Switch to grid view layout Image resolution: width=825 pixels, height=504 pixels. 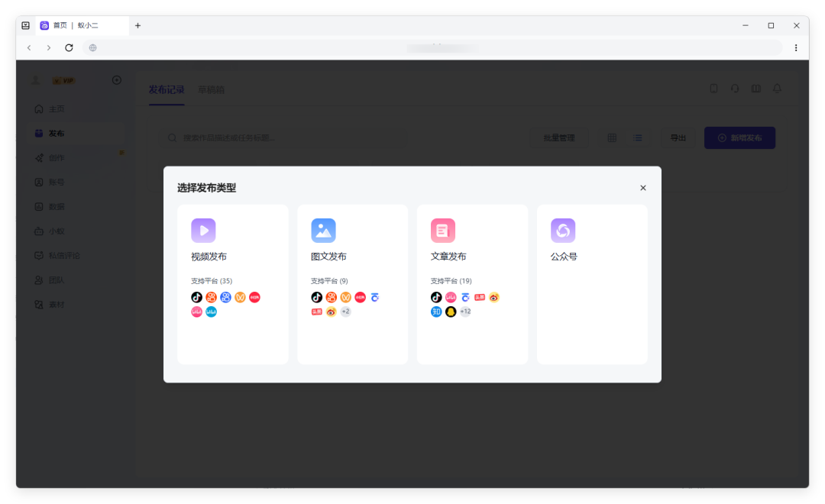point(612,138)
